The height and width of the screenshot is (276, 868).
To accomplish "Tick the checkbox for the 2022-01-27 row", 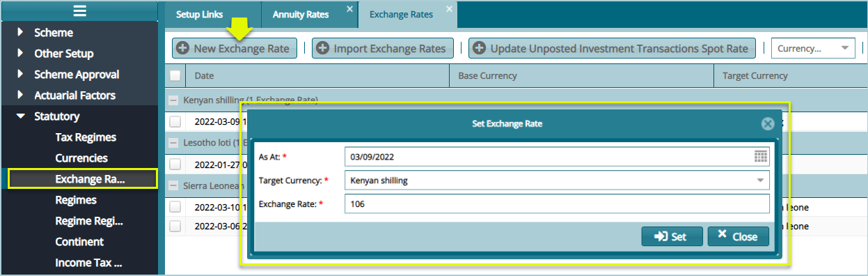I will (175, 164).
